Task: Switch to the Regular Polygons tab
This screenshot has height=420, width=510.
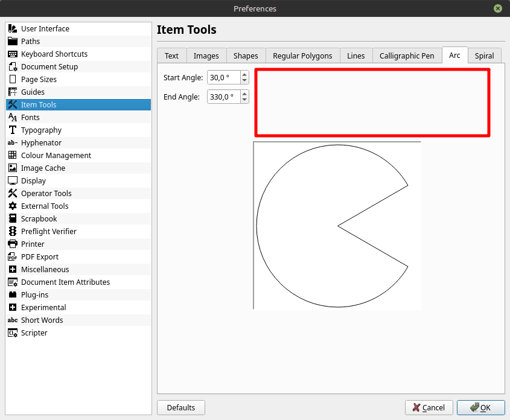Action: (x=302, y=56)
